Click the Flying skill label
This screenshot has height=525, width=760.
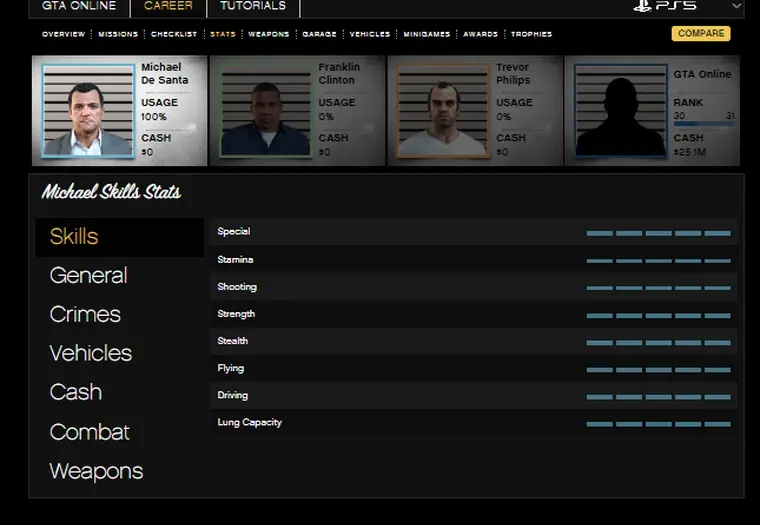coord(231,368)
